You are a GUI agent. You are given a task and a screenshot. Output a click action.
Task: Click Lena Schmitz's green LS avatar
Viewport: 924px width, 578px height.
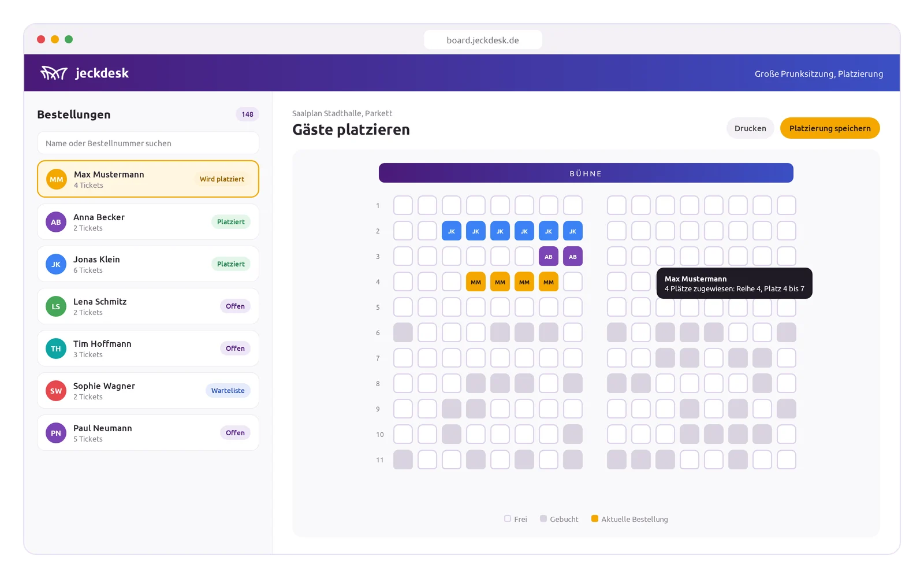coord(56,306)
